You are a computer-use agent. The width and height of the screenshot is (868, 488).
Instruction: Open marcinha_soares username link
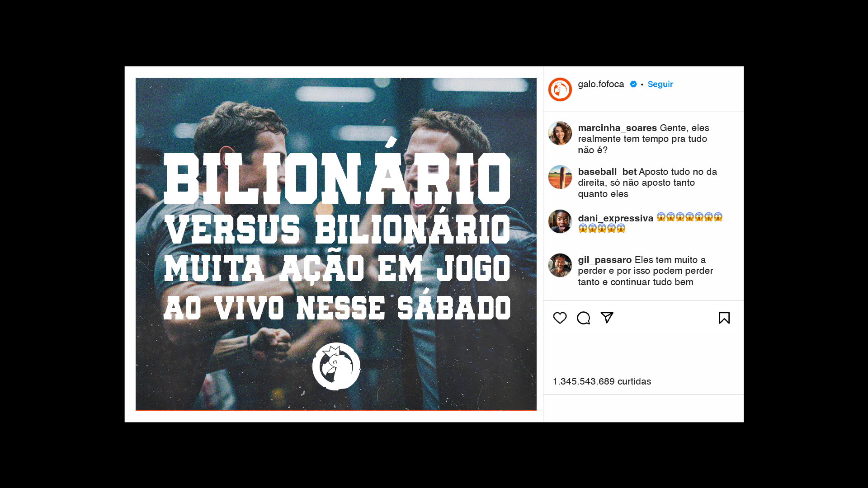pos(617,128)
